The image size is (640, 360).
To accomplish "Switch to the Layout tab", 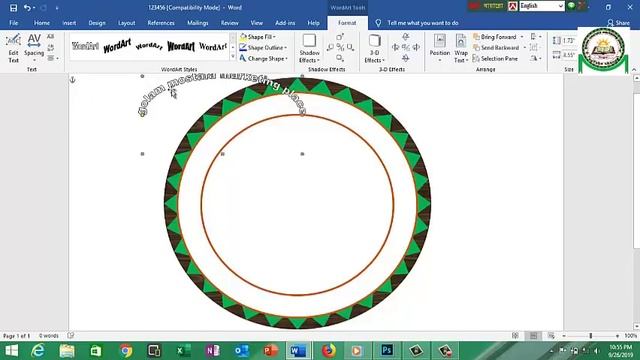I will click(x=127, y=23).
